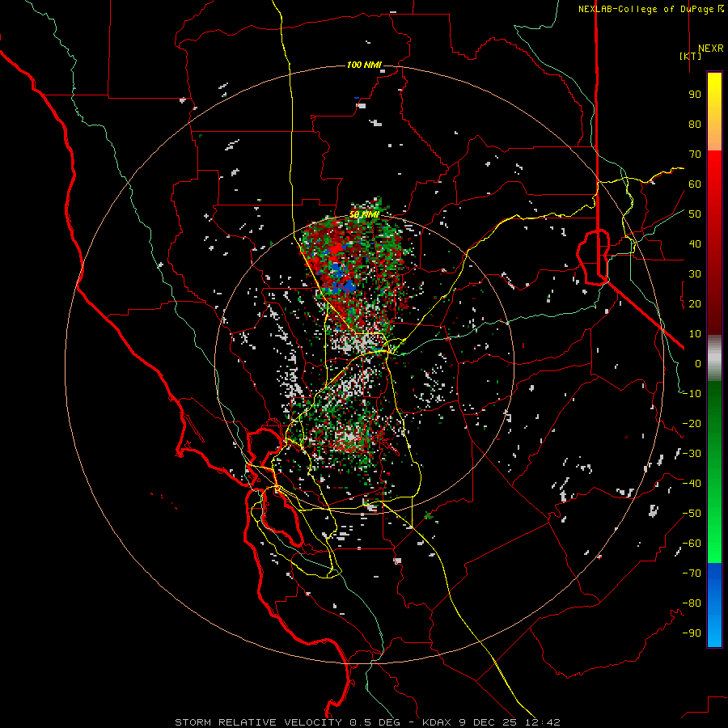Click the gray zero-velocity color bar segment
The height and width of the screenshot is (728, 728).
pyautogui.click(x=714, y=358)
